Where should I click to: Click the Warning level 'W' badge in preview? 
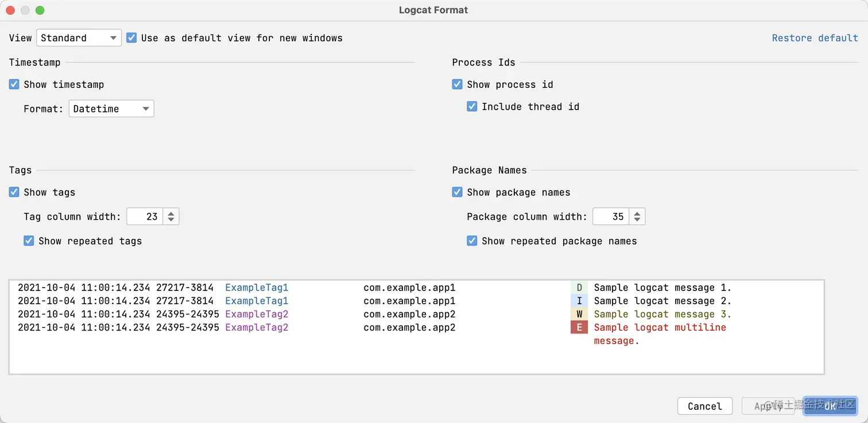pyautogui.click(x=579, y=314)
